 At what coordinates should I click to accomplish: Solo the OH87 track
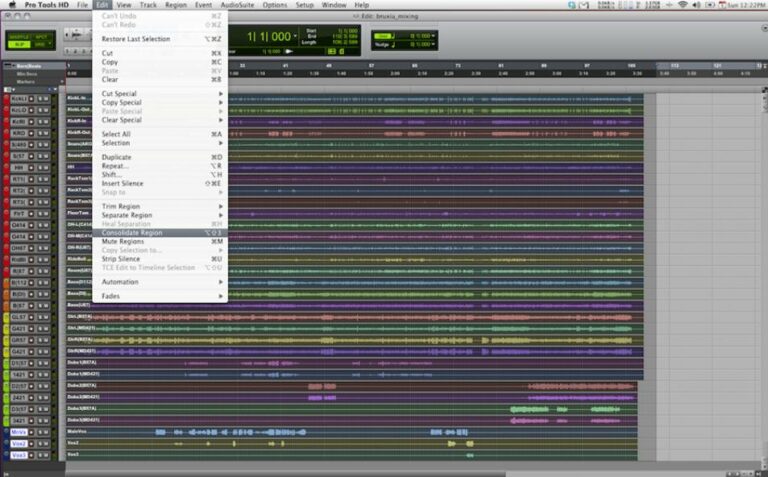pyautogui.click(x=40, y=248)
